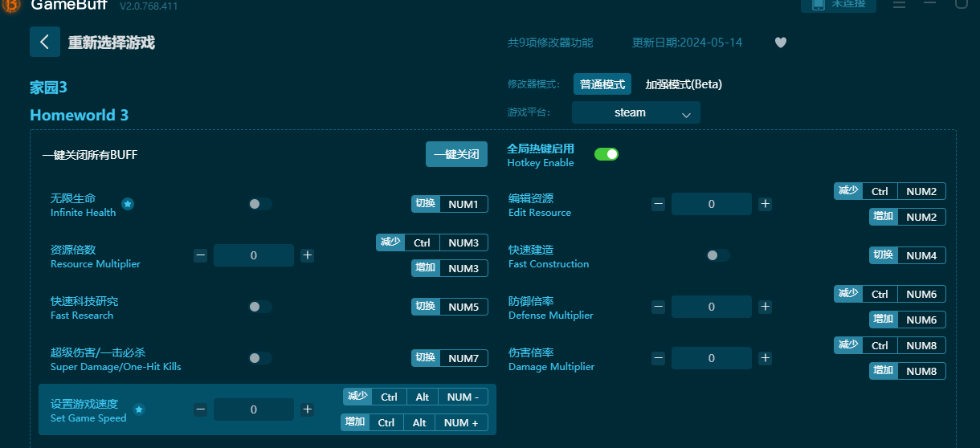Click the 共9项修改器功能 text
The width and height of the screenshot is (980, 448).
[550, 43]
